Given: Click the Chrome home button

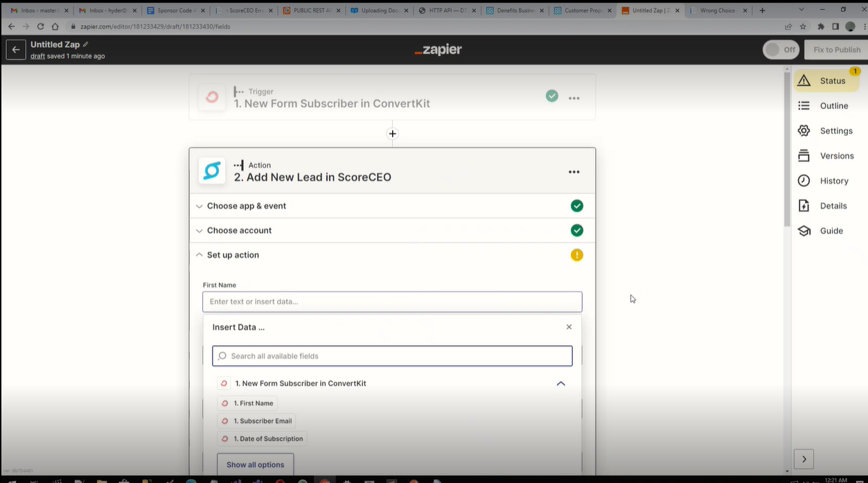Looking at the screenshot, I should (x=55, y=26).
